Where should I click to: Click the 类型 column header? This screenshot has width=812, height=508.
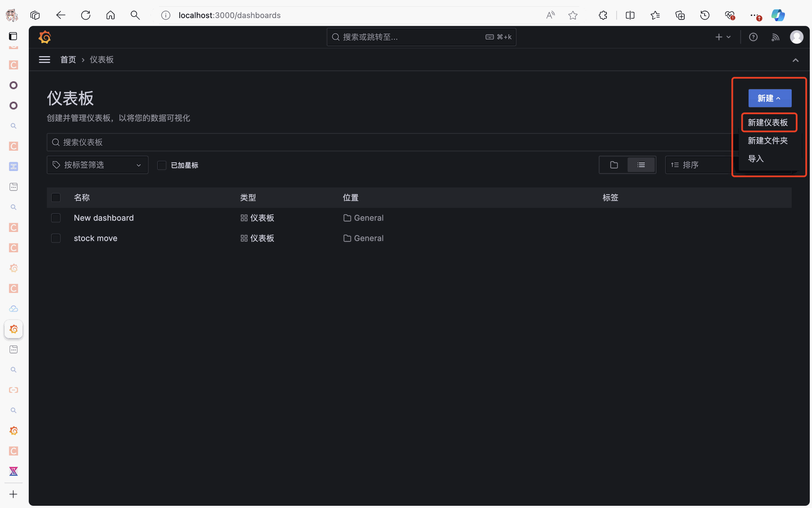[x=248, y=198]
